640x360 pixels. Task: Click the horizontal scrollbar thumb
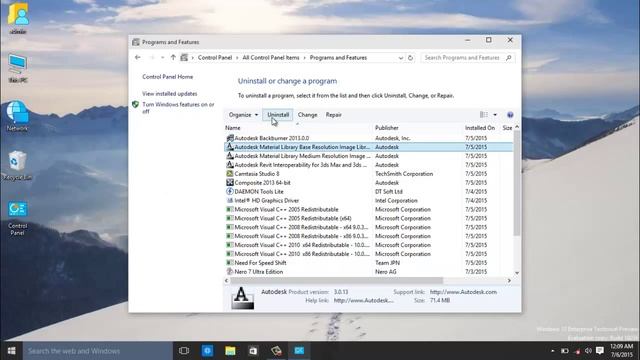coord(336,280)
